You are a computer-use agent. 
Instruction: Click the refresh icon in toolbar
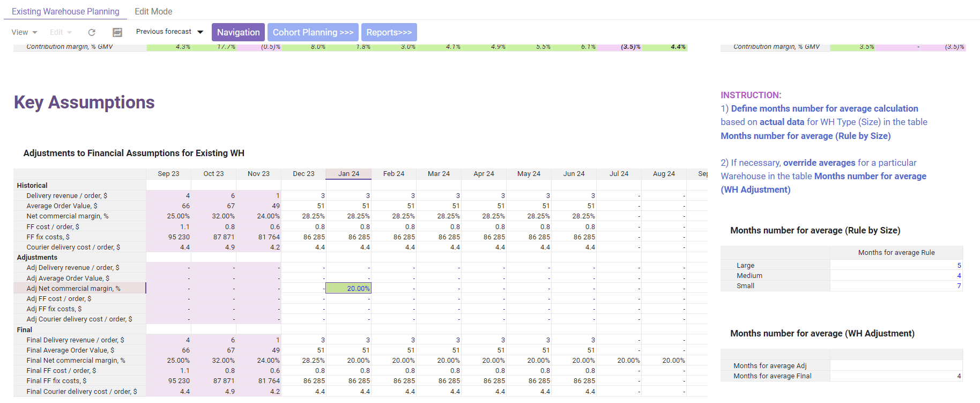pyautogui.click(x=92, y=33)
